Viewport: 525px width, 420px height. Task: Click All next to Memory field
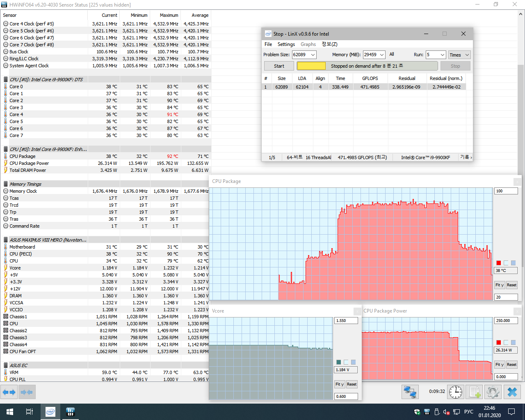coord(392,54)
